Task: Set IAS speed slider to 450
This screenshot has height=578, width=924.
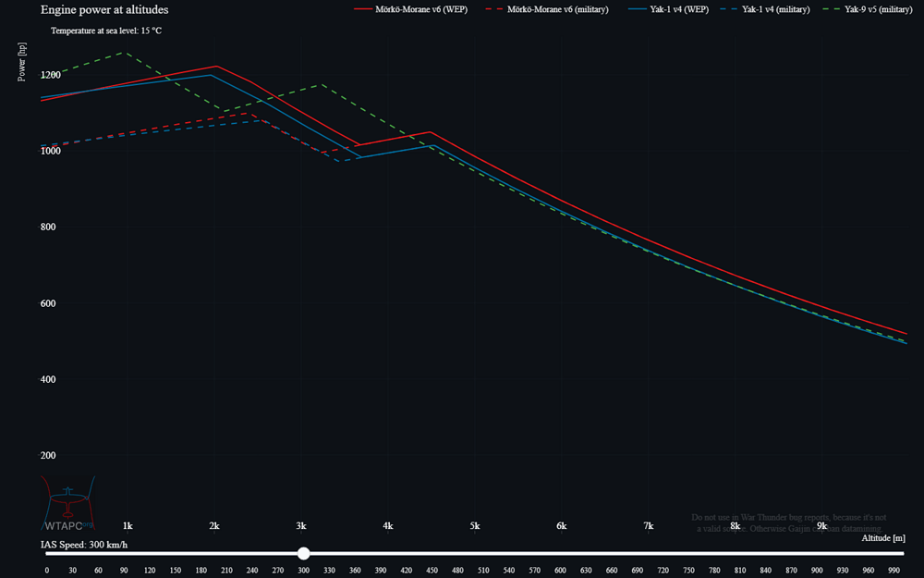Action: tap(432, 571)
